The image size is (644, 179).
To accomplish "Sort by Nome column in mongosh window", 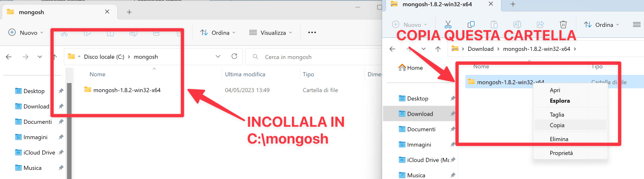I will coord(97,74).
